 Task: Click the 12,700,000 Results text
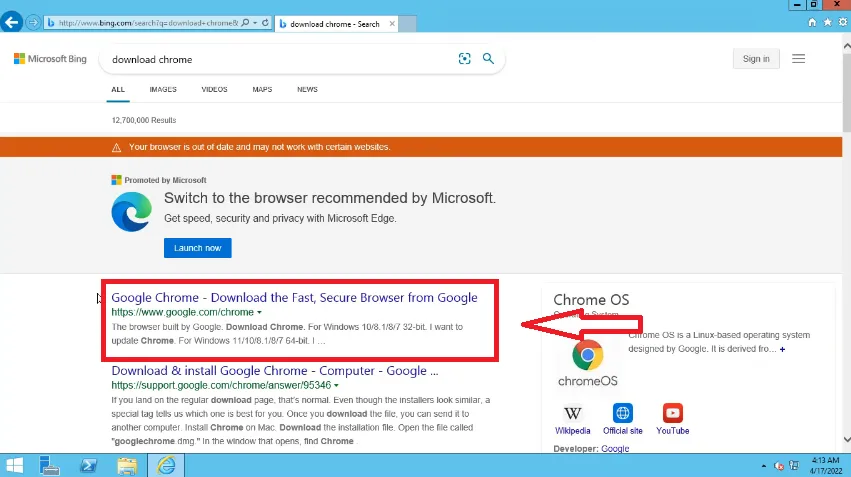click(x=144, y=120)
